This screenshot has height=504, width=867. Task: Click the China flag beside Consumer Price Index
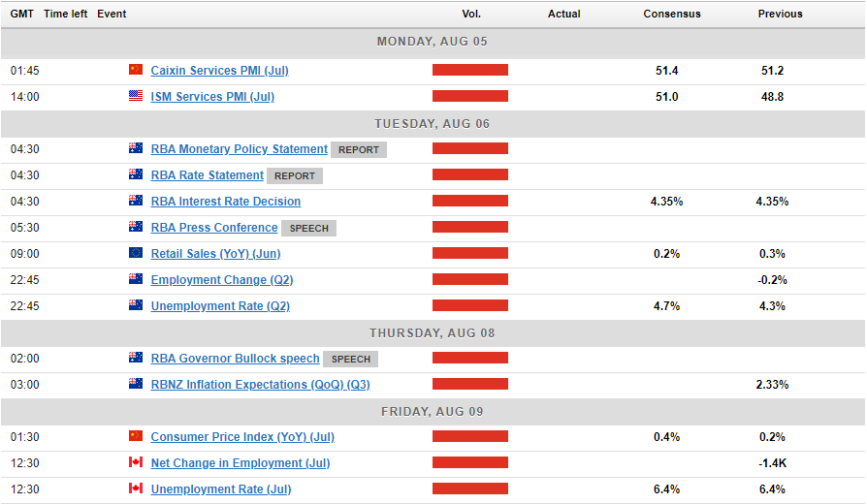tap(136, 436)
